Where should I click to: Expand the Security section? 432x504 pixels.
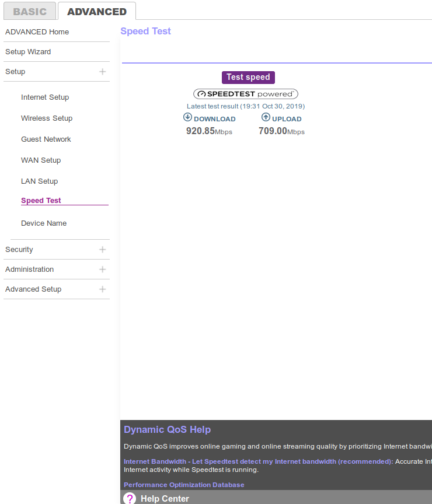pos(103,250)
